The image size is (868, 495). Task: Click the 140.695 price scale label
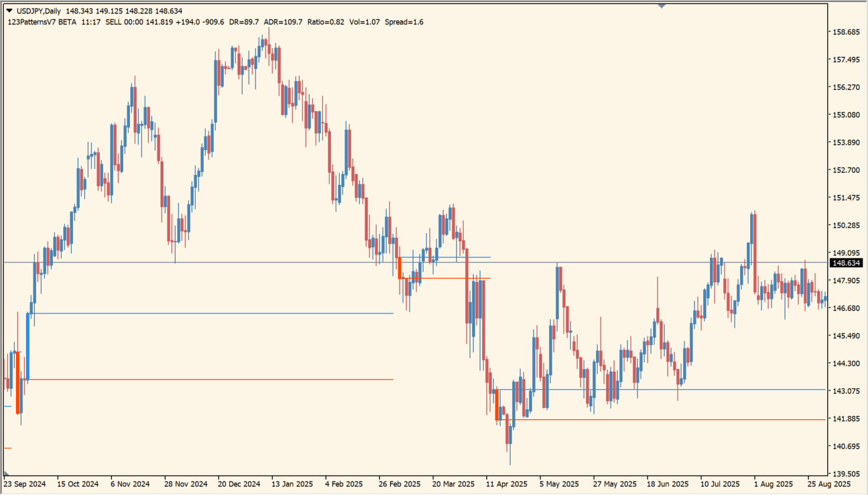846,446
